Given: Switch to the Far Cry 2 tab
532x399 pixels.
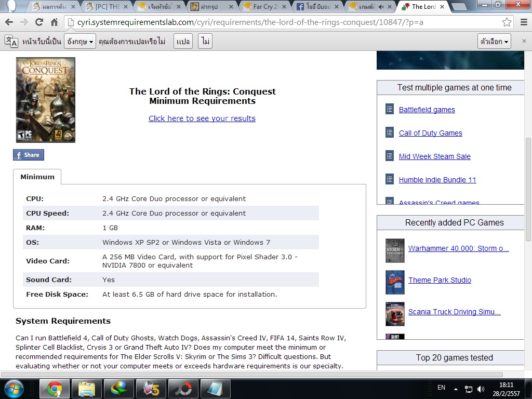Looking at the screenshot, I should 265,6.
